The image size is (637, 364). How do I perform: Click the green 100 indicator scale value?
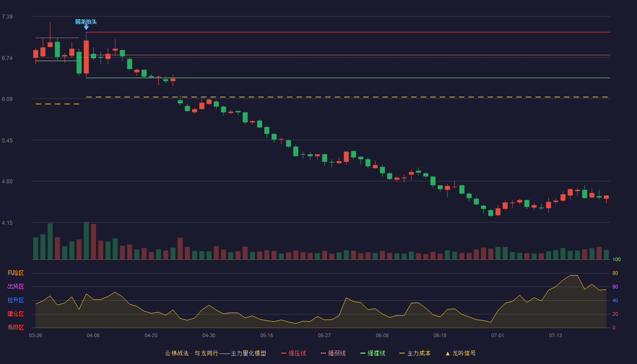(x=617, y=260)
